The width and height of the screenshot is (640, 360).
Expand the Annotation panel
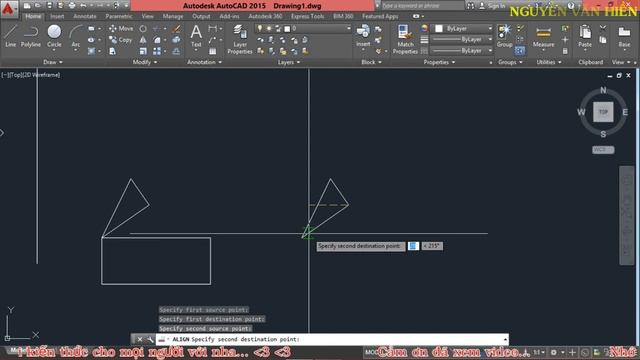204,62
